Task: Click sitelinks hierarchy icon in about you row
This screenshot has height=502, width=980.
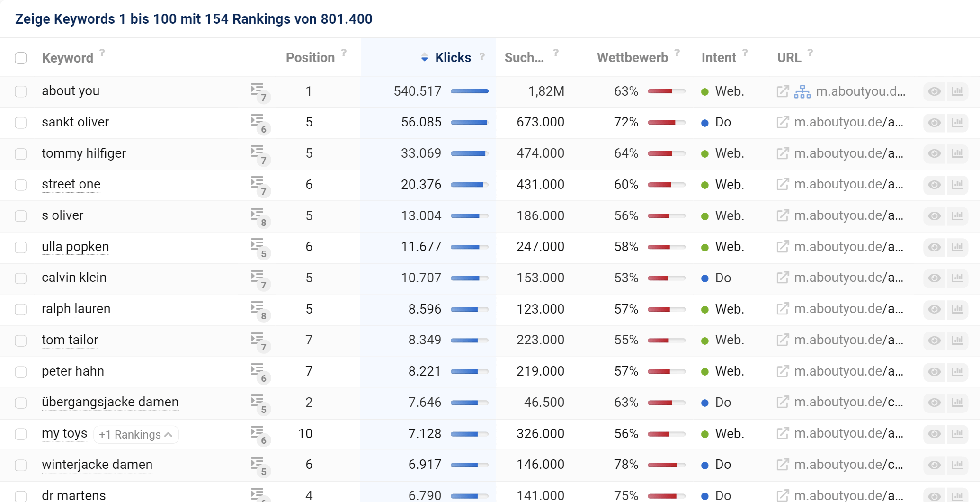Action: pos(802,91)
